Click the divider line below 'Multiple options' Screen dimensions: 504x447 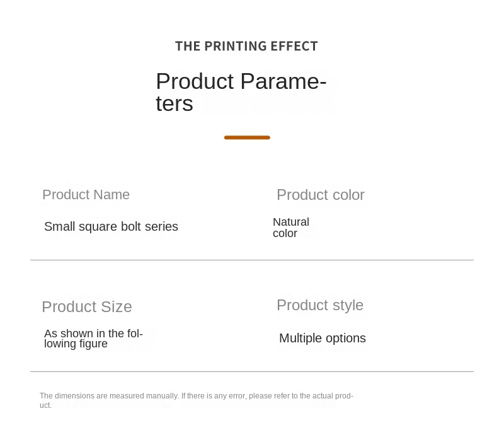pyautogui.click(x=252, y=371)
